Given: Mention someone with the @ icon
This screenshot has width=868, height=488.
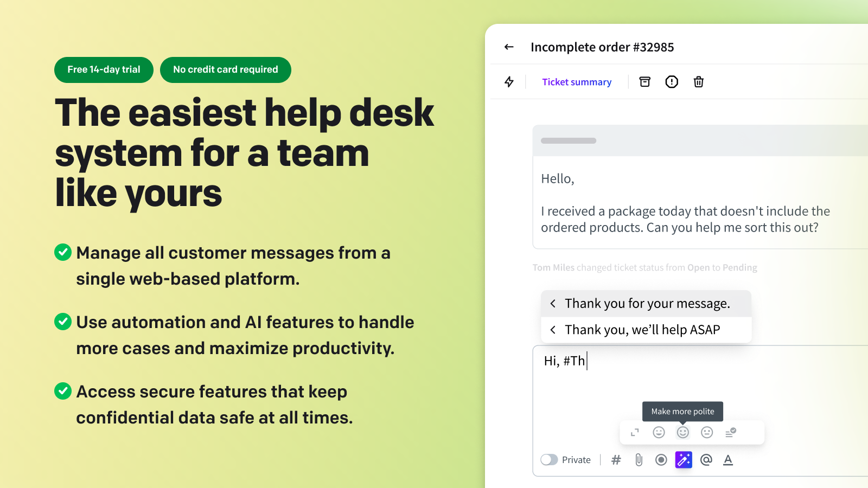Looking at the screenshot, I should (706, 460).
